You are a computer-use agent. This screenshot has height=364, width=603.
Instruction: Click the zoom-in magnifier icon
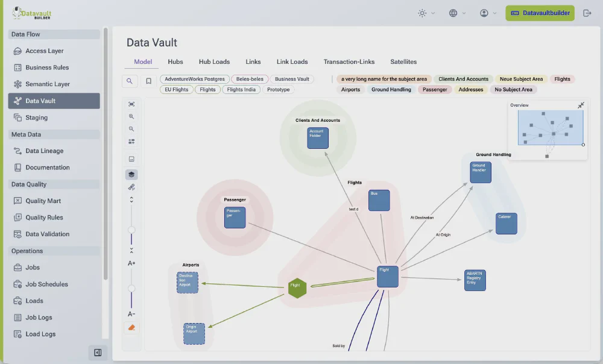131,116
